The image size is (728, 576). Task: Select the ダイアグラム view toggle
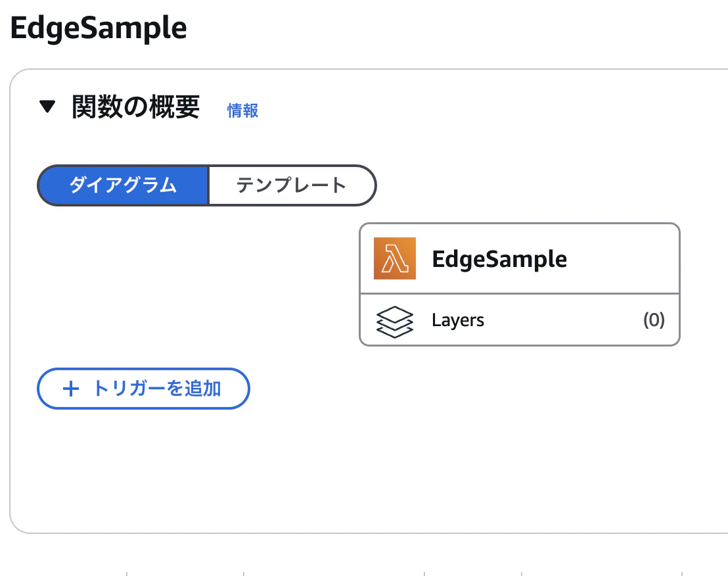coord(123,185)
